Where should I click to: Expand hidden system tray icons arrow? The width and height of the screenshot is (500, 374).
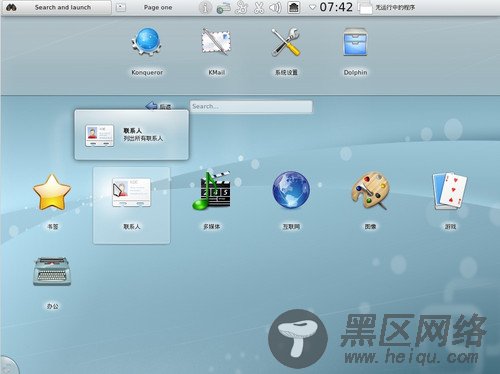point(312,7)
